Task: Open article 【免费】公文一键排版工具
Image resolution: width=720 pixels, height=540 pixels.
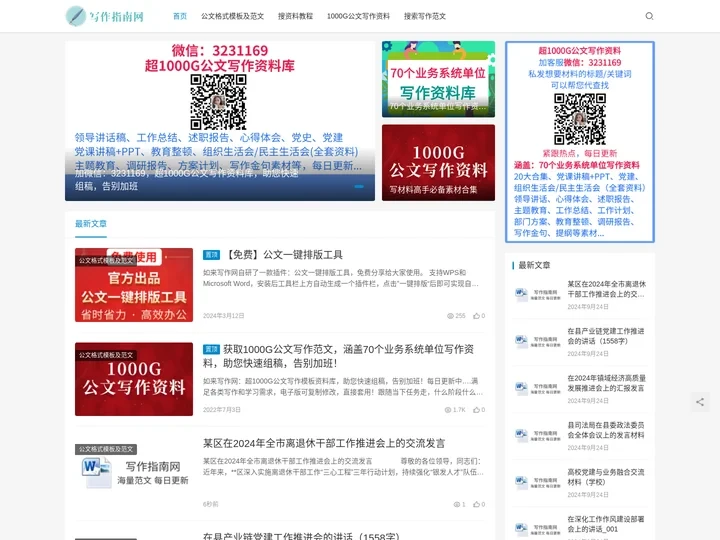Action: pyautogui.click(x=283, y=255)
